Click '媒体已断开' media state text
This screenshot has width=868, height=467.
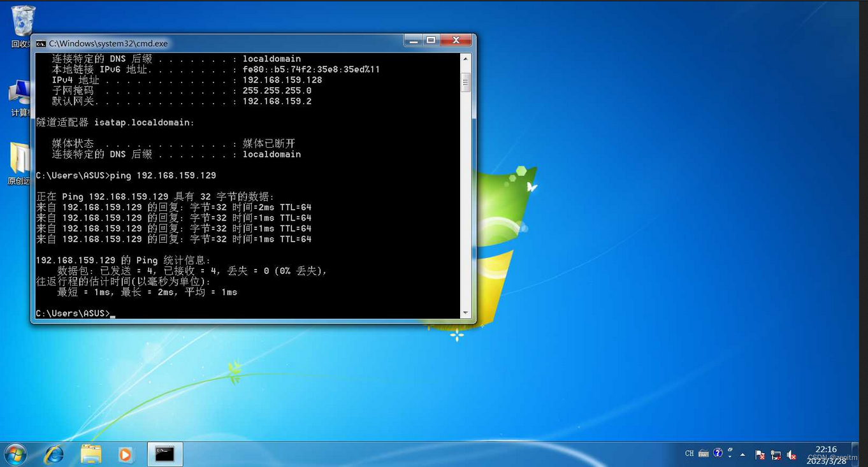pos(269,143)
